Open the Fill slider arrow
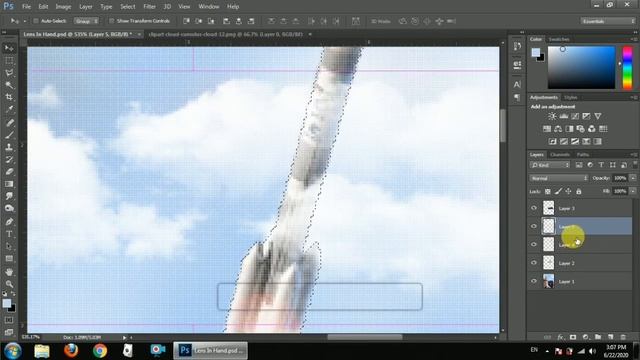 [633, 191]
